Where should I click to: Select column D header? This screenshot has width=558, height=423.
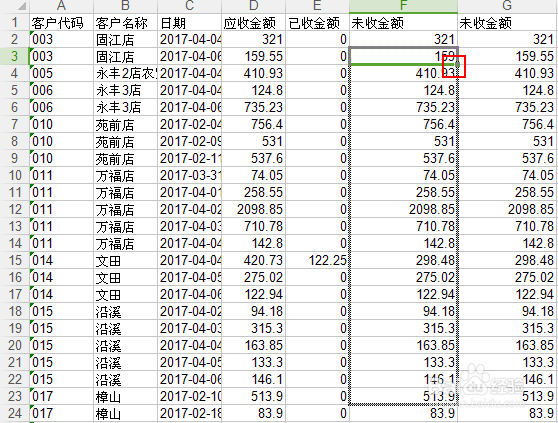[253, 6]
